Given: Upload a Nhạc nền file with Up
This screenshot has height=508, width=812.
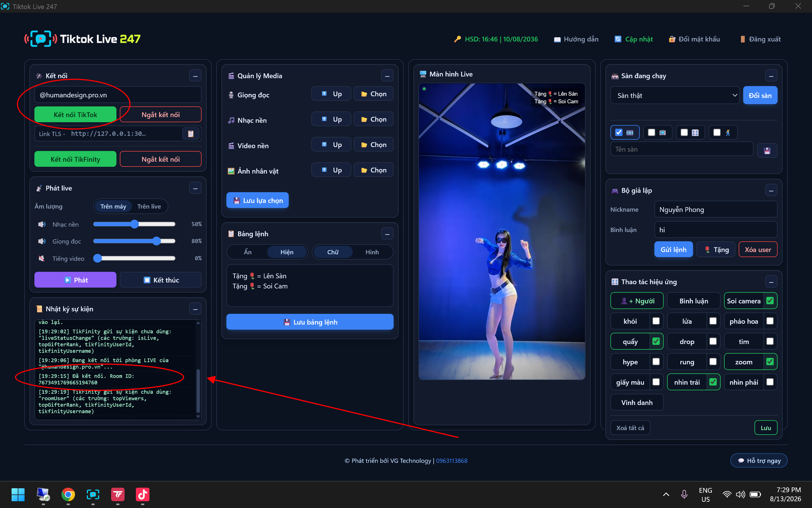Looking at the screenshot, I should click(x=331, y=119).
